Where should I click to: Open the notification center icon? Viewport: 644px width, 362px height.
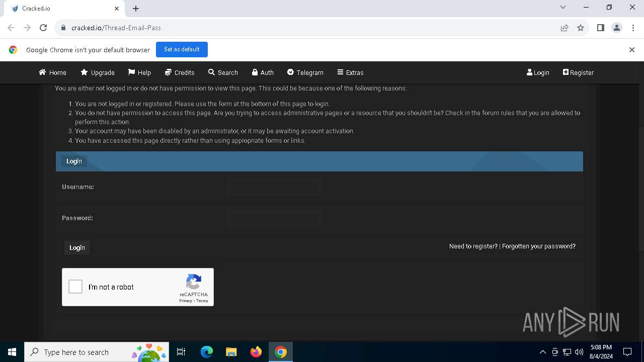627,352
